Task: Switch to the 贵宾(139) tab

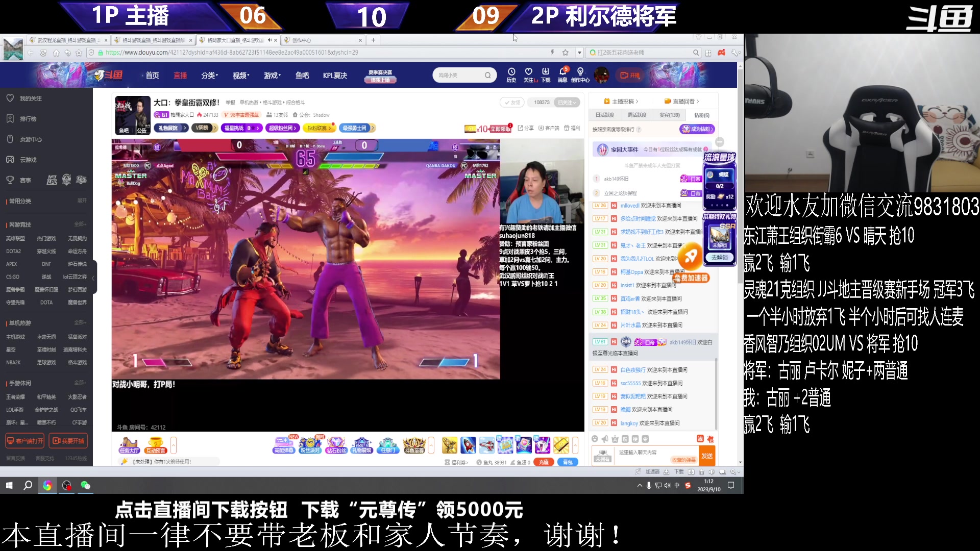Action: (669, 115)
